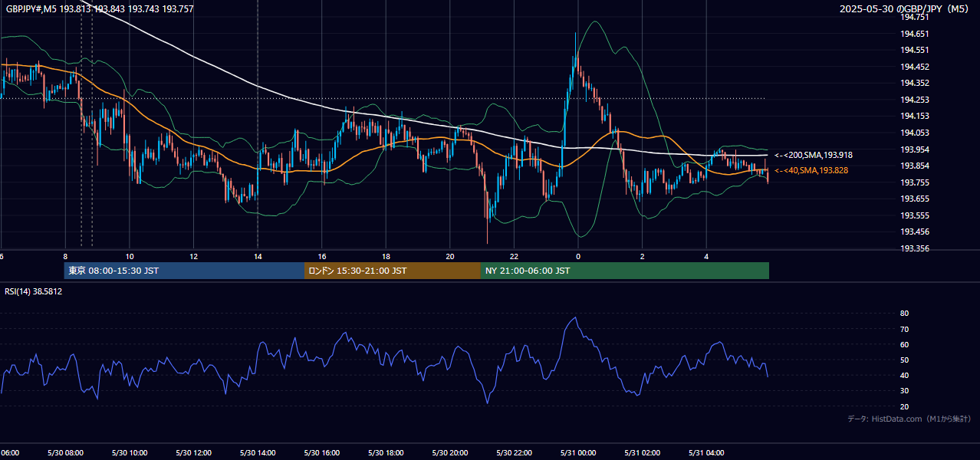The height and width of the screenshot is (460, 980).
Task: Click RSI scale value 80
Action: pyautogui.click(x=904, y=314)
